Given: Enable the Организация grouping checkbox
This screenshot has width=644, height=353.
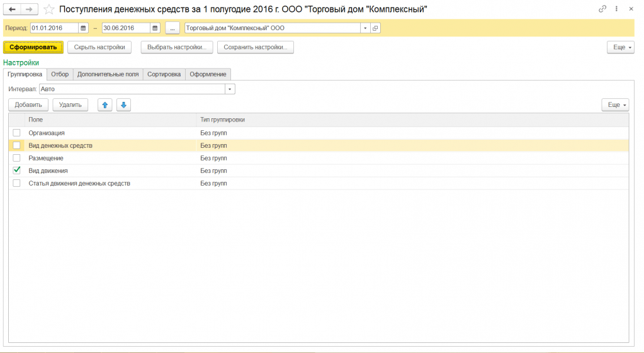Looking at the screenshot, I should click(17, 133).
